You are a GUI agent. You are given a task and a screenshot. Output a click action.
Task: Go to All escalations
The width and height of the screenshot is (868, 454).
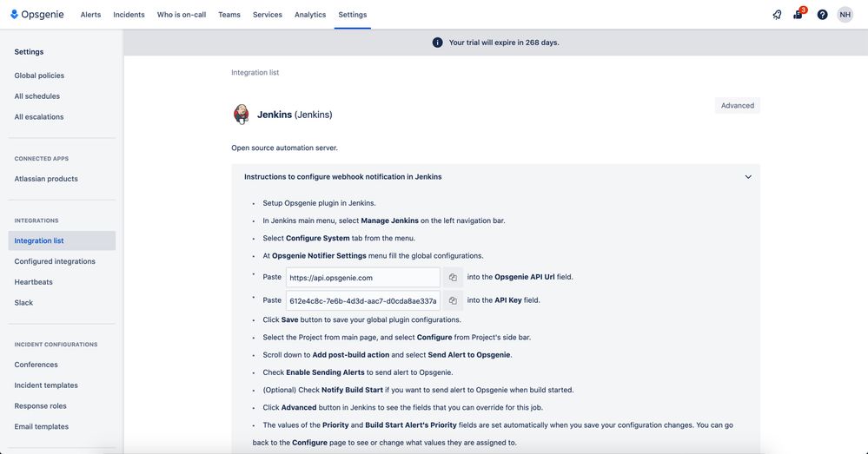tap(39, 116)
